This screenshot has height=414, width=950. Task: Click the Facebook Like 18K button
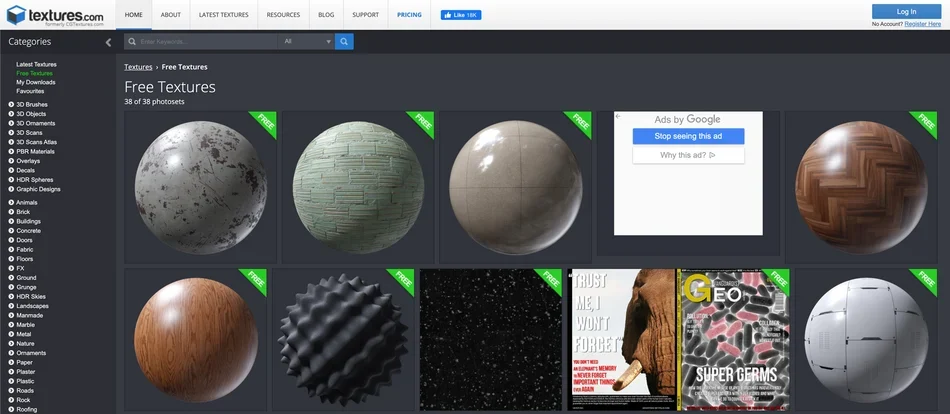point(461,15)
